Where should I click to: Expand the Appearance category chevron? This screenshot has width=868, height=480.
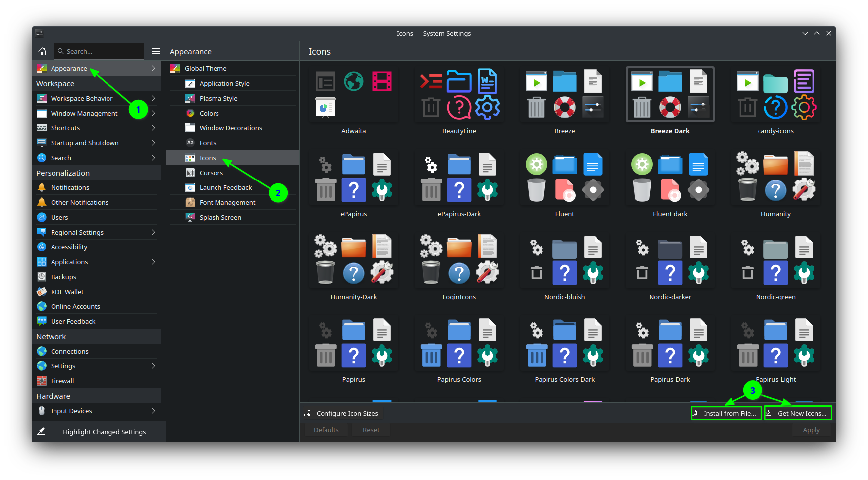click(x=153, y=68)
